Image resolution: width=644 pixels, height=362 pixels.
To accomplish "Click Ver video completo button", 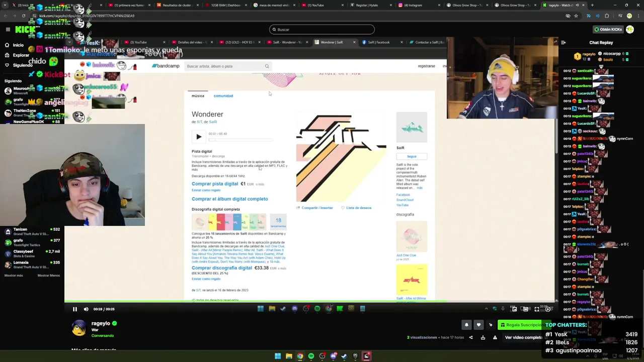I will tap(525, 337).
